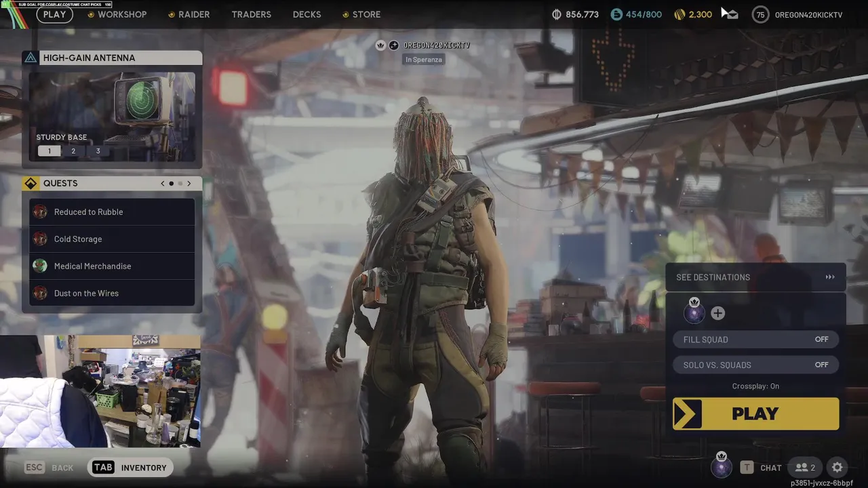Select the first quests page dot

pos(171,183)
